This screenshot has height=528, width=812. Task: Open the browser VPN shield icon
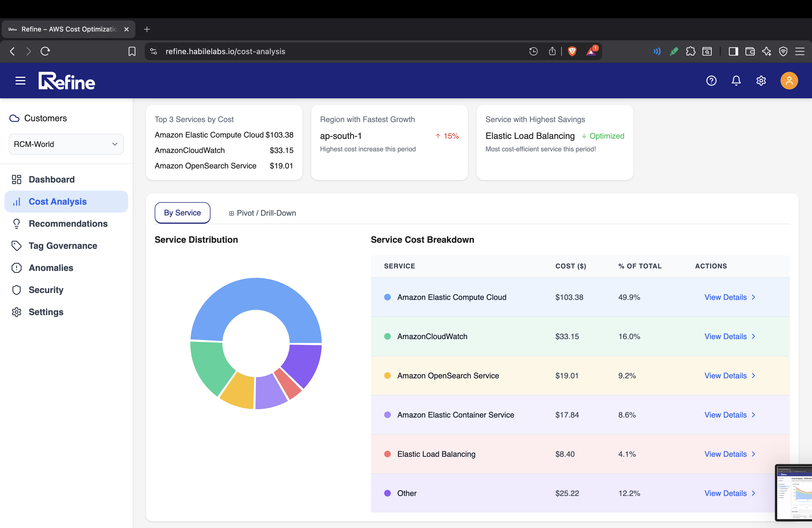click(x=783, y=52)
